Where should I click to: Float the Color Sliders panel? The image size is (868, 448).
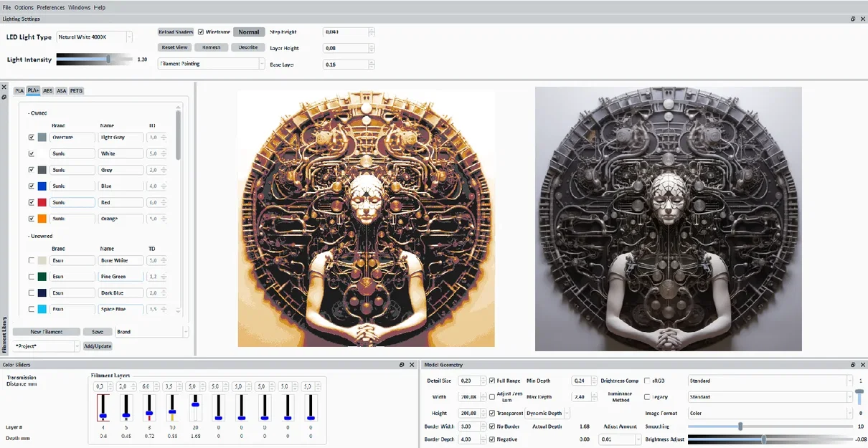402,365
